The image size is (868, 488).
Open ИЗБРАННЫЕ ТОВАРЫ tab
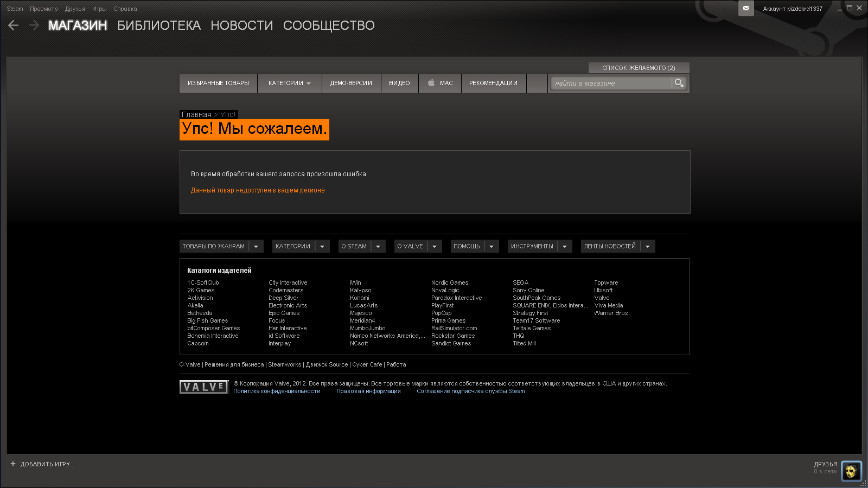[x=218, y=83]
